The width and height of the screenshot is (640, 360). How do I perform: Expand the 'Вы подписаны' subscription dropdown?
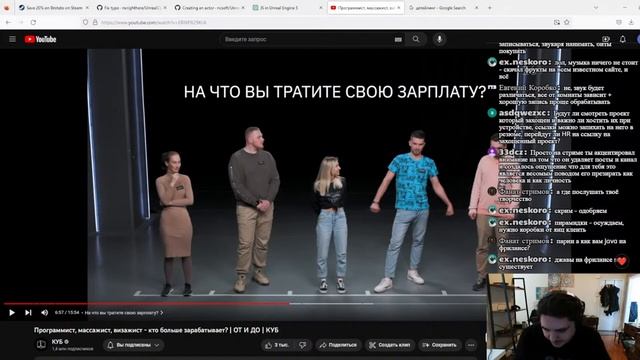[133, 345]
